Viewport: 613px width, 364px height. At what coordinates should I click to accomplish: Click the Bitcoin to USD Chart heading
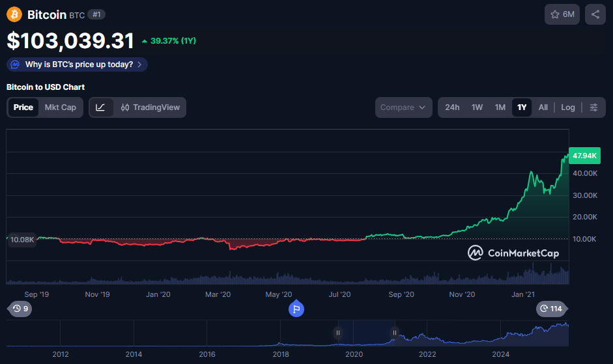pyautogui.click(x=46, y=87)
